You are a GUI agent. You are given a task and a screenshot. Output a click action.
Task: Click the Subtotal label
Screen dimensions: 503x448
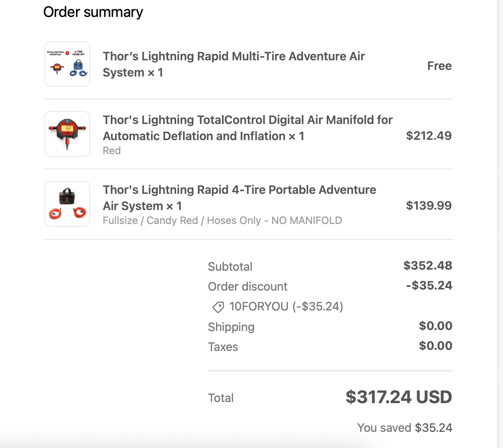[230, 267]
